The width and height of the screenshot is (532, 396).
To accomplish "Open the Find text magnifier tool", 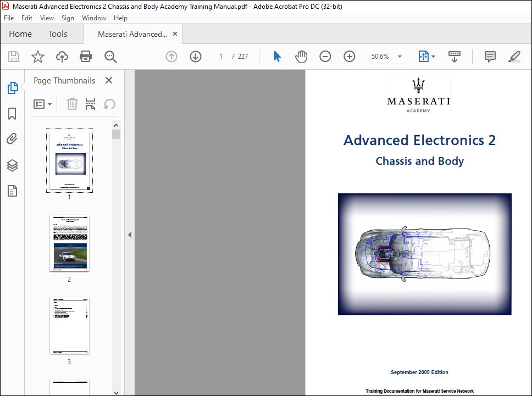I will coord(110,57).
